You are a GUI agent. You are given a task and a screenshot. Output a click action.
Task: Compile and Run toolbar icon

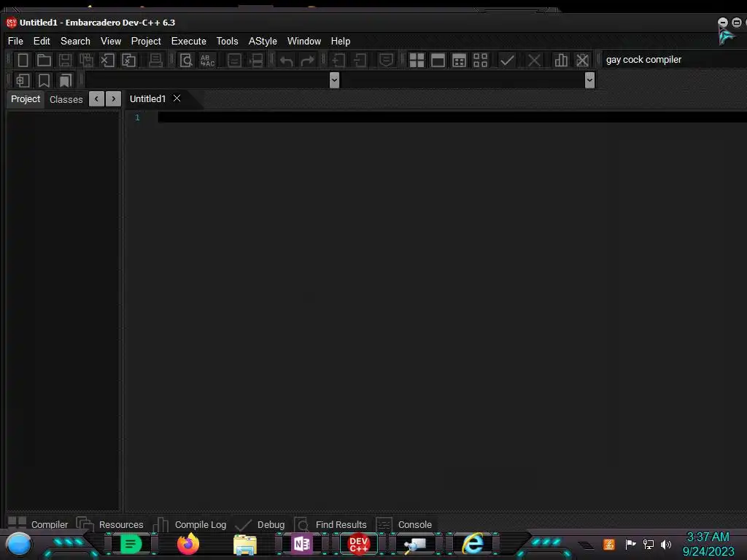pyautogui.click(x=460, y=60)
